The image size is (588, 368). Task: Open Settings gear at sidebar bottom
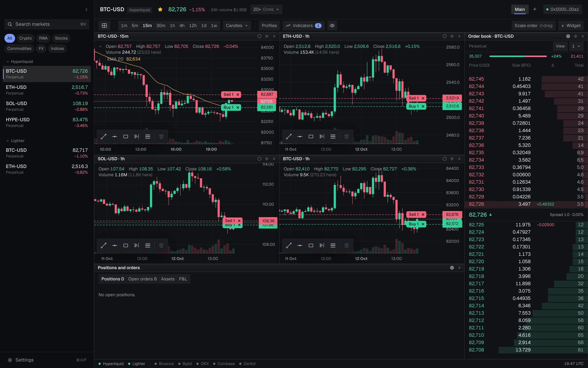tap(10, 360)
